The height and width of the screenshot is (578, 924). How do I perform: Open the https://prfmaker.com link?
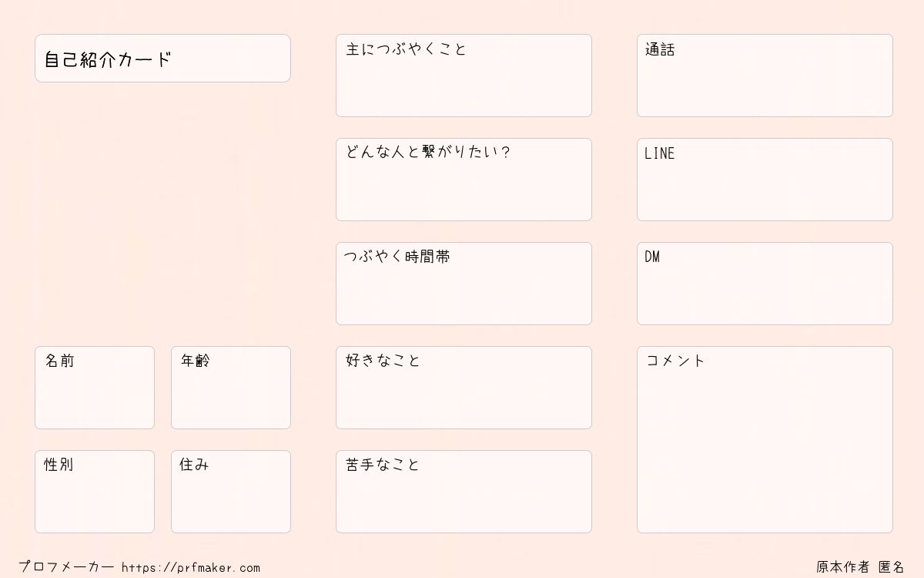[191, 568]
